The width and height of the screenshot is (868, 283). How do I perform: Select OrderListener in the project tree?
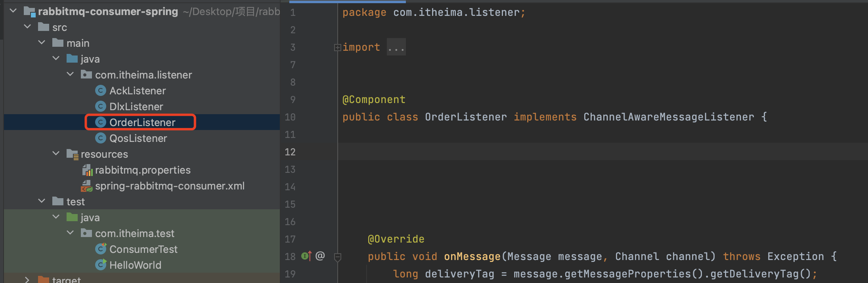point(142,122)
